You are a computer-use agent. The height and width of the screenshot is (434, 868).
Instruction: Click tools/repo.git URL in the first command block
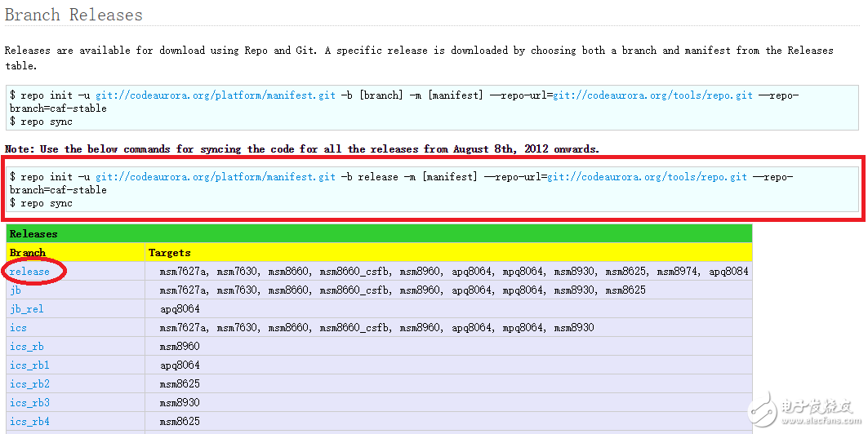[x=652, y=95]
